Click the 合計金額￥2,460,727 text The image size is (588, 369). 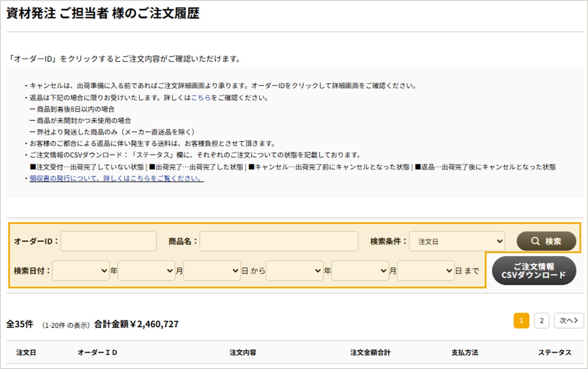tap(136, 324)
